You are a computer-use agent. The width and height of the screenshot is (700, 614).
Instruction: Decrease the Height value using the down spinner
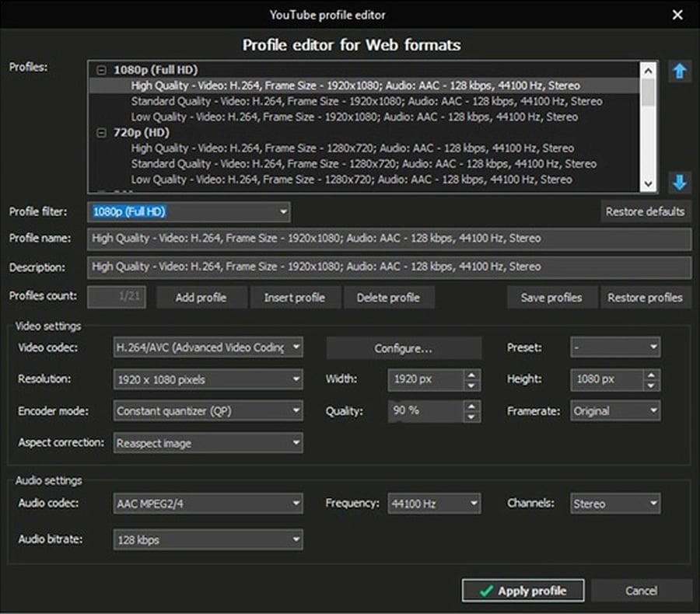(x=651, y=385)
